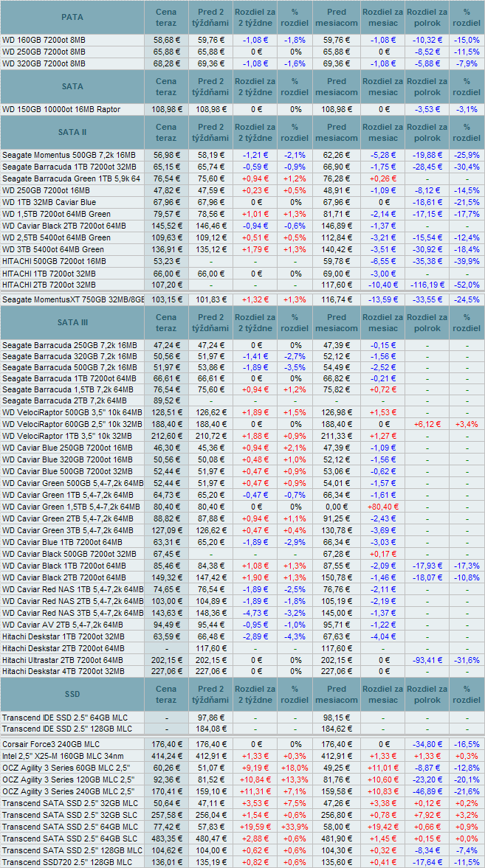Select the -30,4% percentage cell
485x868 pixels.
(x=466, y=167)
